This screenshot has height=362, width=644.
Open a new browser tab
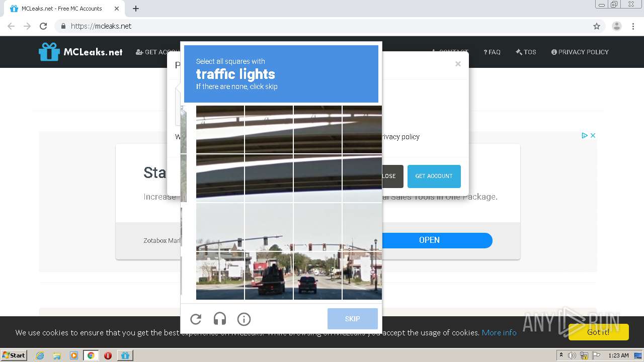(x=136, y=9)
